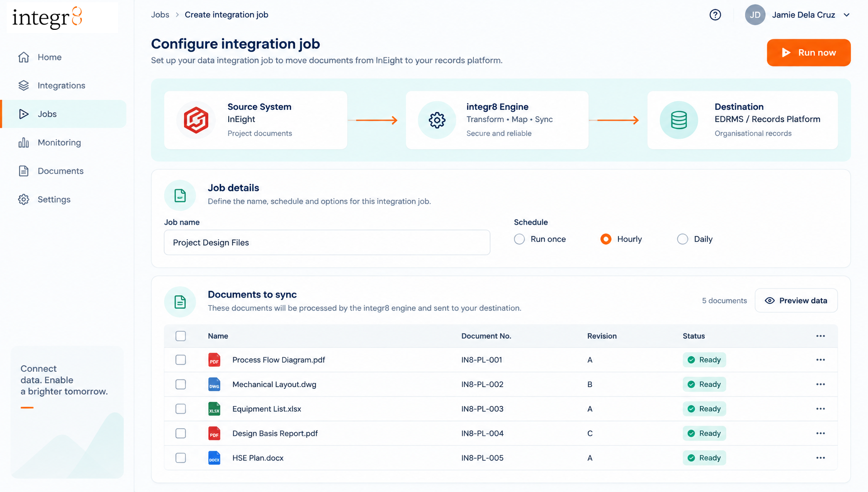
Task: Click the Document No. column header
Action: (x=486, y=336)
